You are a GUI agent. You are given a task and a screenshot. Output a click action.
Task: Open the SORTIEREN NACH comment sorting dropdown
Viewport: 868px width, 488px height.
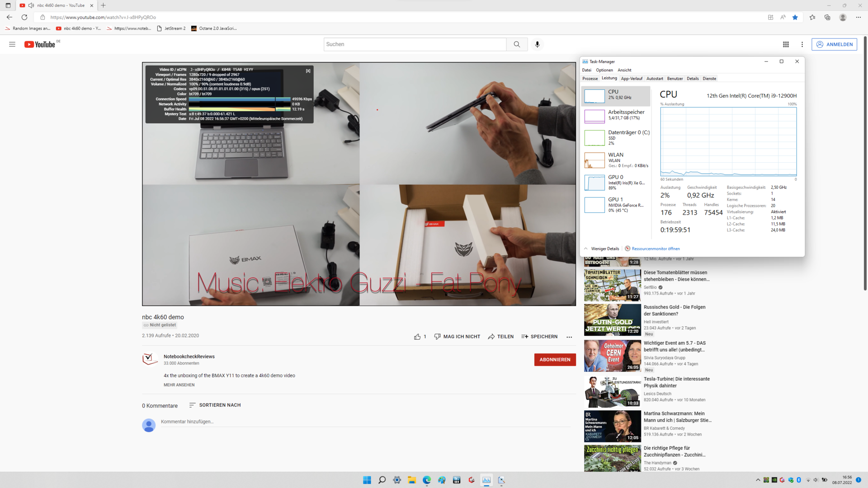pyautogui.click(x=215, y=405)
